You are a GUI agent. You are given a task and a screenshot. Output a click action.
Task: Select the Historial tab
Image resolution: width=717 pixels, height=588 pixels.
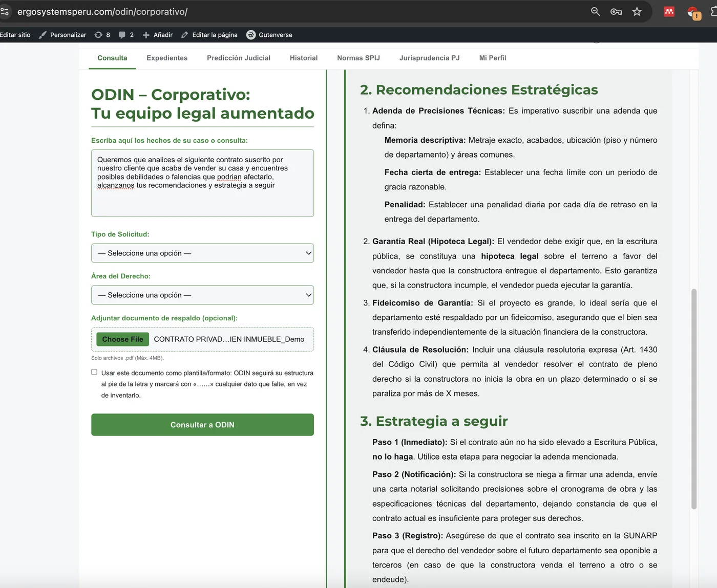[x=304, y=58]
